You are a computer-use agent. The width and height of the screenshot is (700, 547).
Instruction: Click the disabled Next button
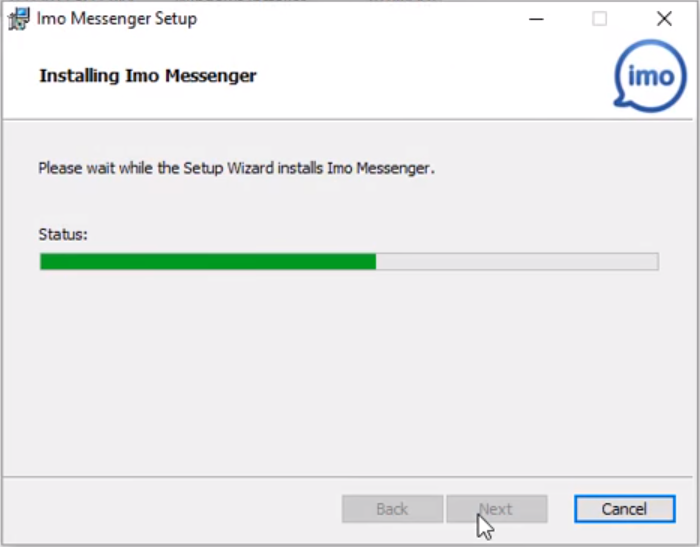tap(497, 509)
